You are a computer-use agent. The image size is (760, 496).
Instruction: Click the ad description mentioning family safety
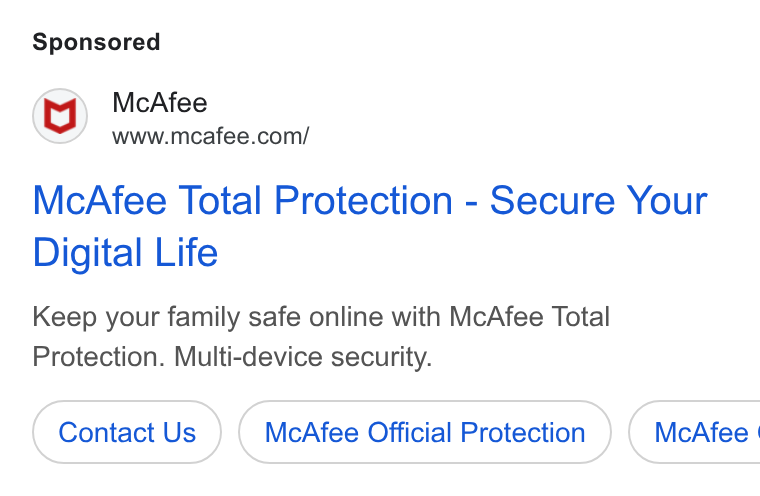click(x=321, y=337)
